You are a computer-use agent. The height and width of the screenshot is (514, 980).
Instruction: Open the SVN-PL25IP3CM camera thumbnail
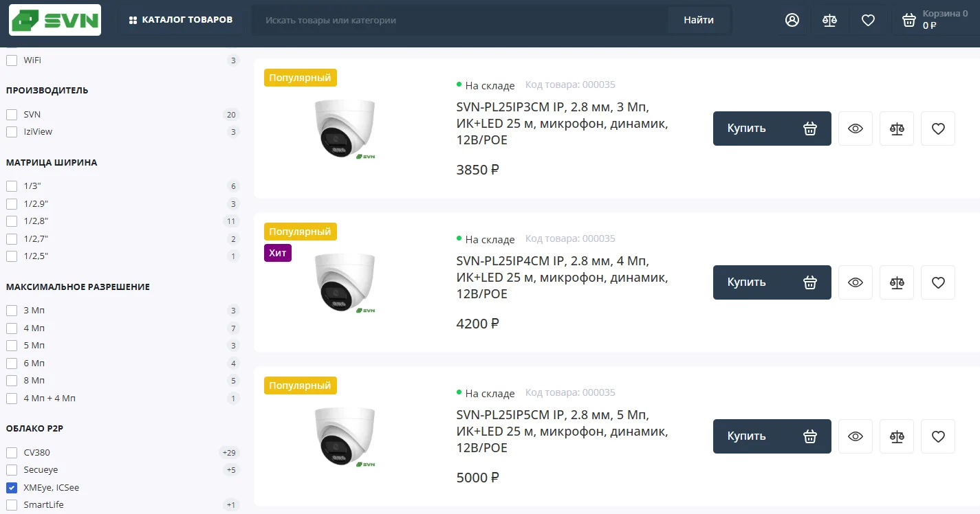[345, 130]
